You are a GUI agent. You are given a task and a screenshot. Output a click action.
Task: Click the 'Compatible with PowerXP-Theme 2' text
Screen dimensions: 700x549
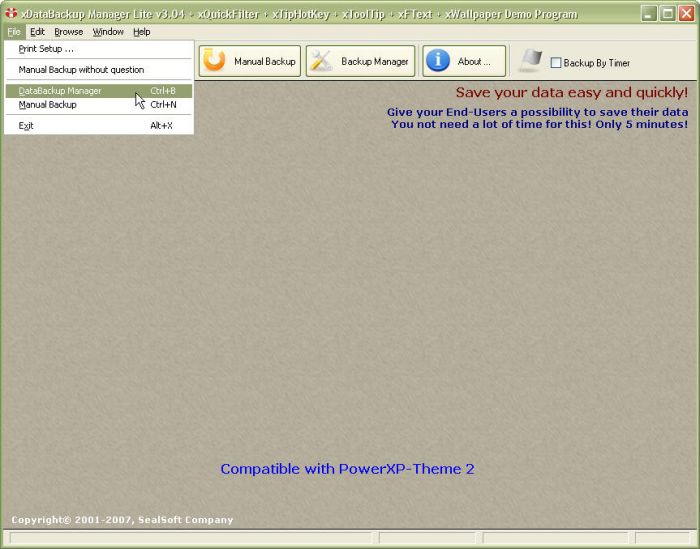347,469
